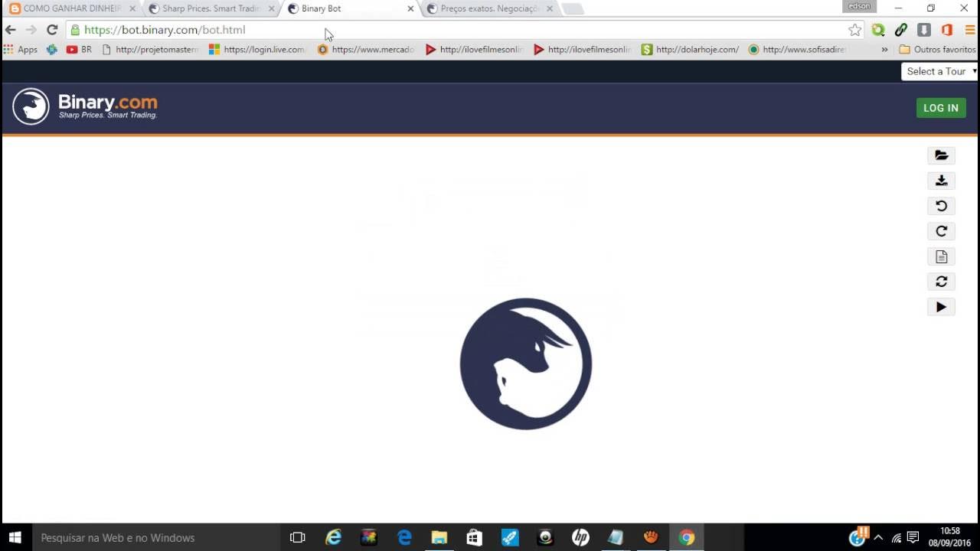Click the download/save bot icon

point(941,181)
